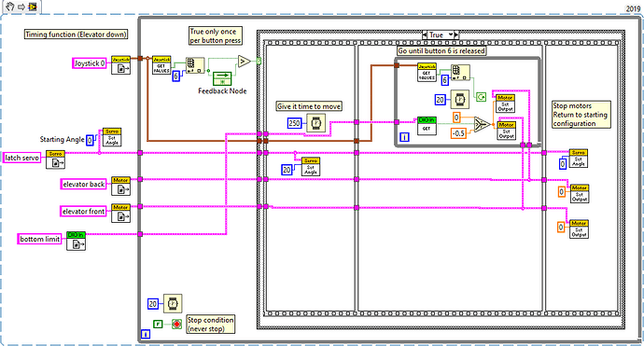
Task: Edit the -0.5 constant
Action: tap(458, 133)
